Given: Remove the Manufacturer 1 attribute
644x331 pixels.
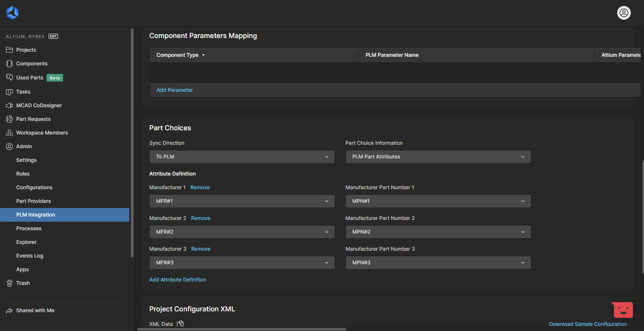Looking at the screenshot, I should click(x=200, y=187).
